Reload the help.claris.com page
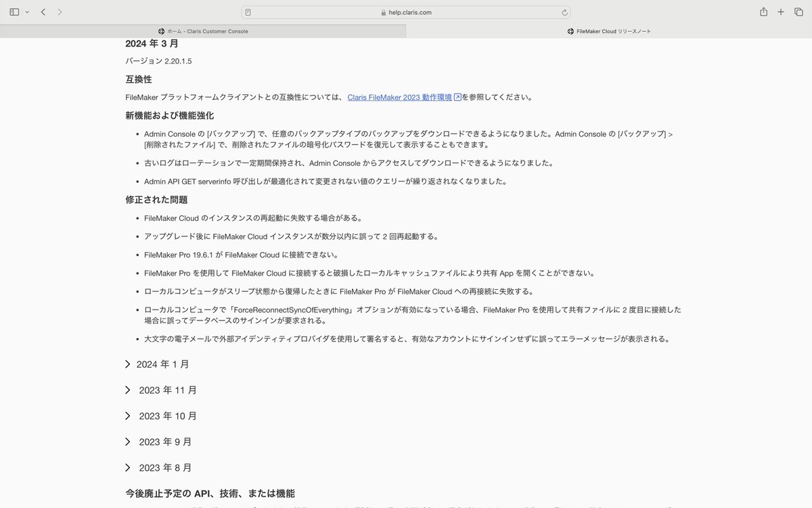 coord(564,12)
